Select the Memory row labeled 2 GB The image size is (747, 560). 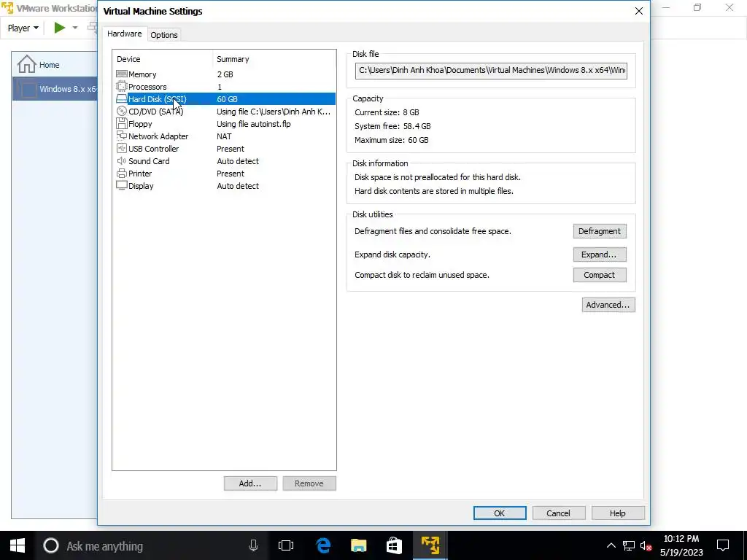point(224,74)
